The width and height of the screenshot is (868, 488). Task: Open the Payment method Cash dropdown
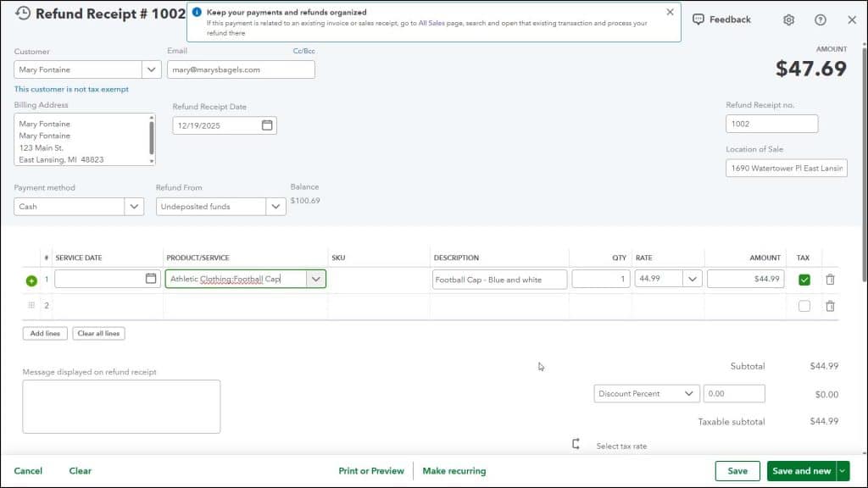click(x=134, y=207)
